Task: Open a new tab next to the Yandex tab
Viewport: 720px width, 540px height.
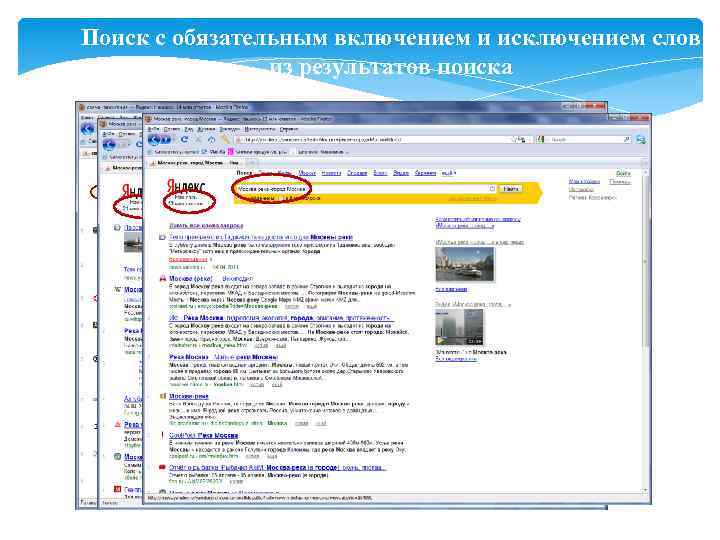Action: coord(251,163)
